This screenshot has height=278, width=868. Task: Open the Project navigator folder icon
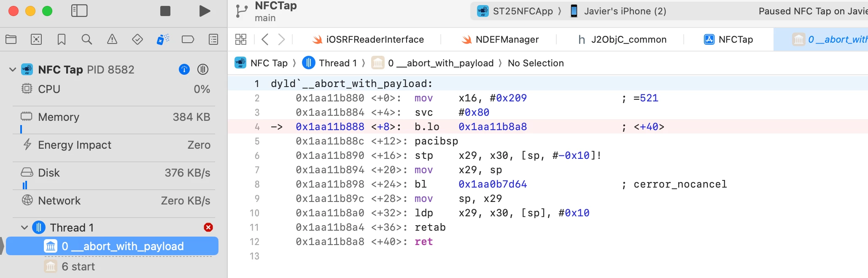11,40
